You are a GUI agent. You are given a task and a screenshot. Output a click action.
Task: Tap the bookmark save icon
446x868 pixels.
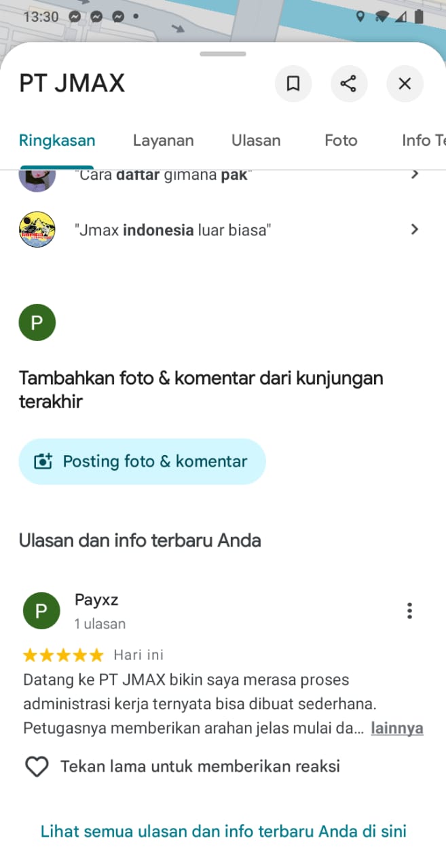pyautogui.click(x=293, y=83)
